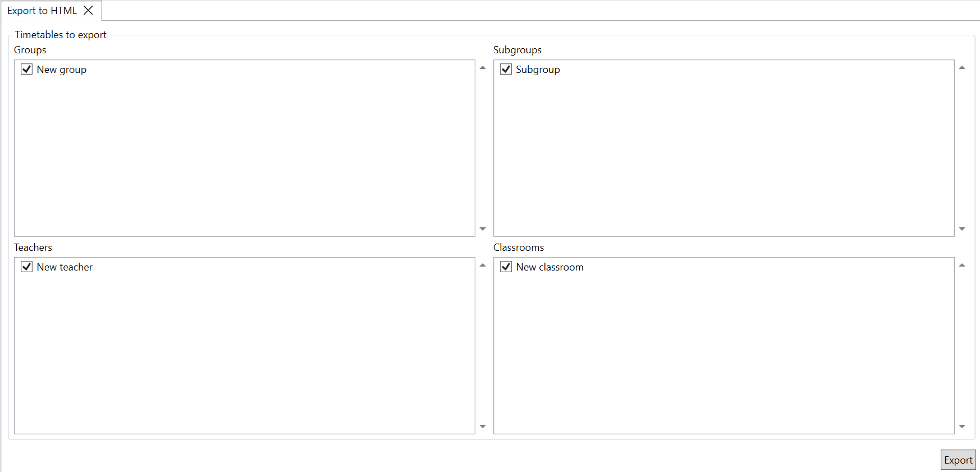Image resolution: width=980 pixels, height=472 pixels.
Task: Click the 'New group' item text
Action: (62, 70)
